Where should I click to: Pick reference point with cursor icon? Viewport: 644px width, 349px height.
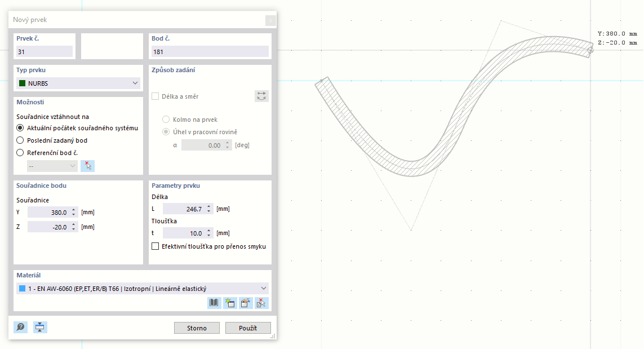[x=87, y=166]
